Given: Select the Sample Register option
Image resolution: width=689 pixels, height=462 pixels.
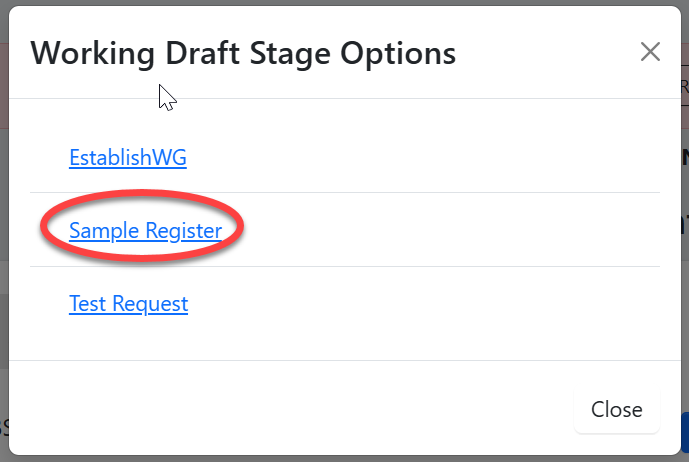Looking at the screenshot, I should (x=145, y=230).
